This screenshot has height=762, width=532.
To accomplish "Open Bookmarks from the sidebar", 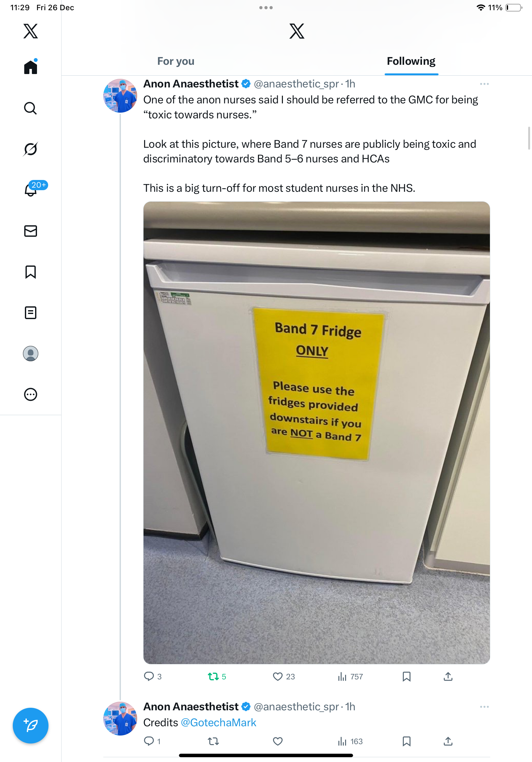I will (31, 272).
